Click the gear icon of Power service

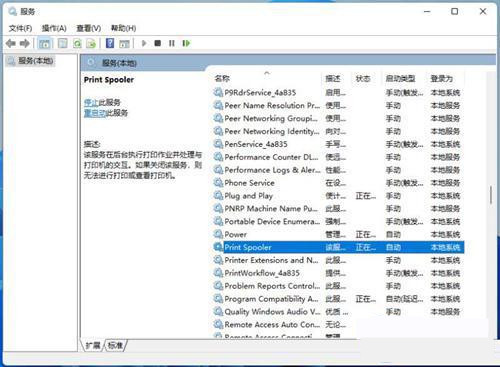click(218, 234)
